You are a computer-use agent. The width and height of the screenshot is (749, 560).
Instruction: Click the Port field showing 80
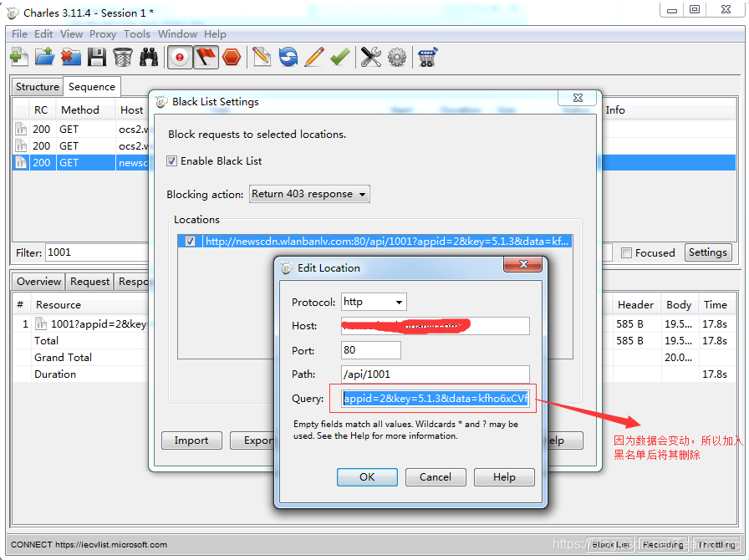(x=370, y=349)
